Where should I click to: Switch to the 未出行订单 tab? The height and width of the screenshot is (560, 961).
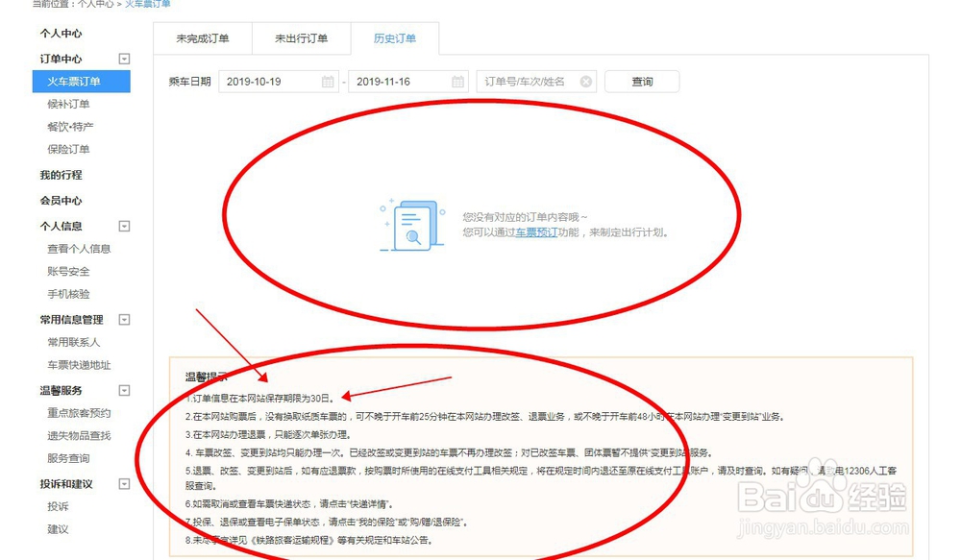coord(301,38)
